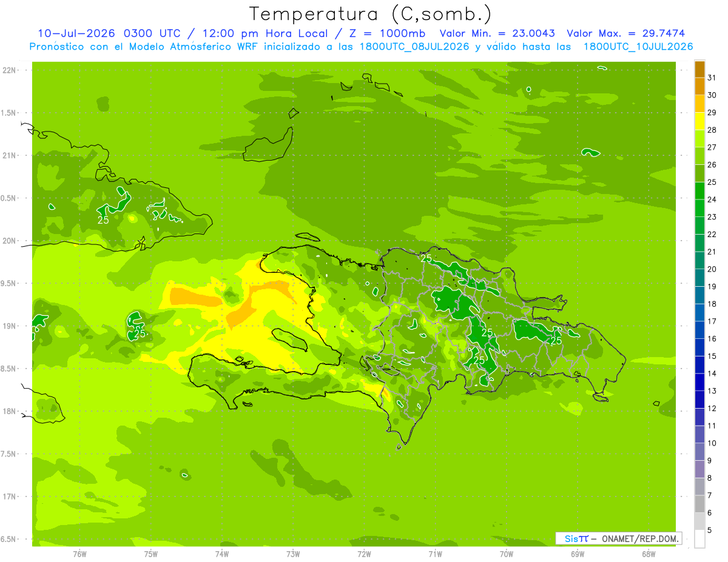
Task: Click longitude axis label "74W"
Action: point(222,554)
